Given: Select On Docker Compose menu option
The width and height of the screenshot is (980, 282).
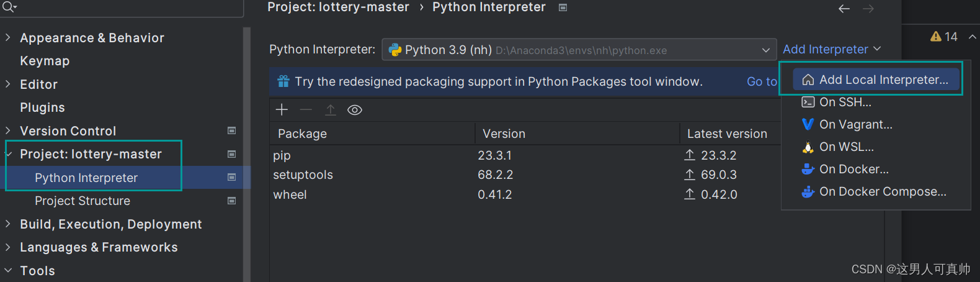Looking at the screenshot, I should click(x=882, y=192).
